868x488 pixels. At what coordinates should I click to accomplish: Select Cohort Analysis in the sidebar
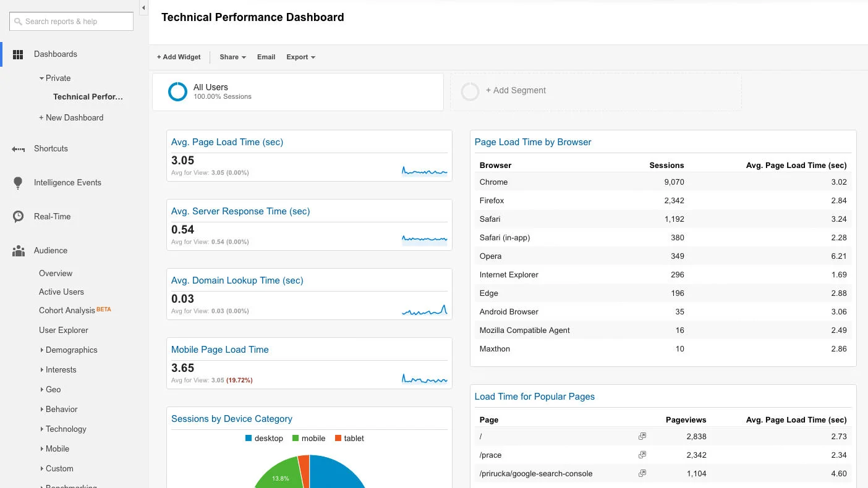coord(66,311)
